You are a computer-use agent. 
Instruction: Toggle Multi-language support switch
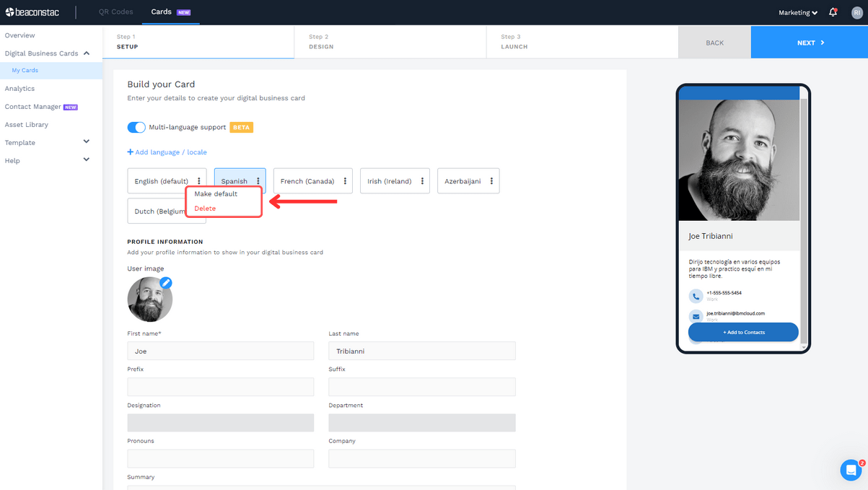(136, 127)
